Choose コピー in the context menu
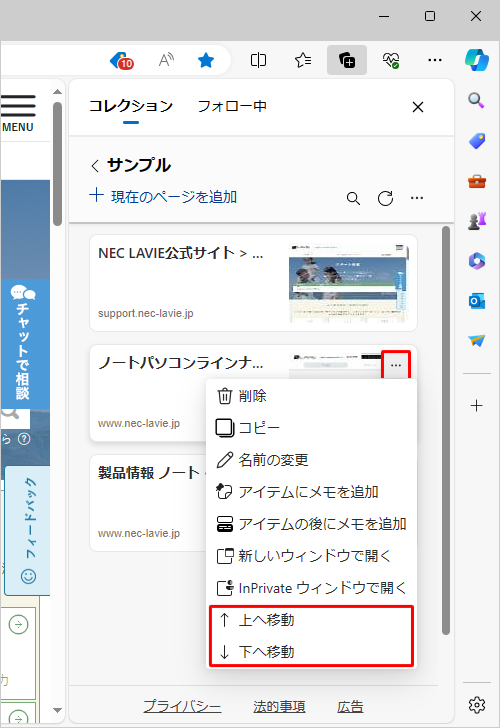 (311, 428)
